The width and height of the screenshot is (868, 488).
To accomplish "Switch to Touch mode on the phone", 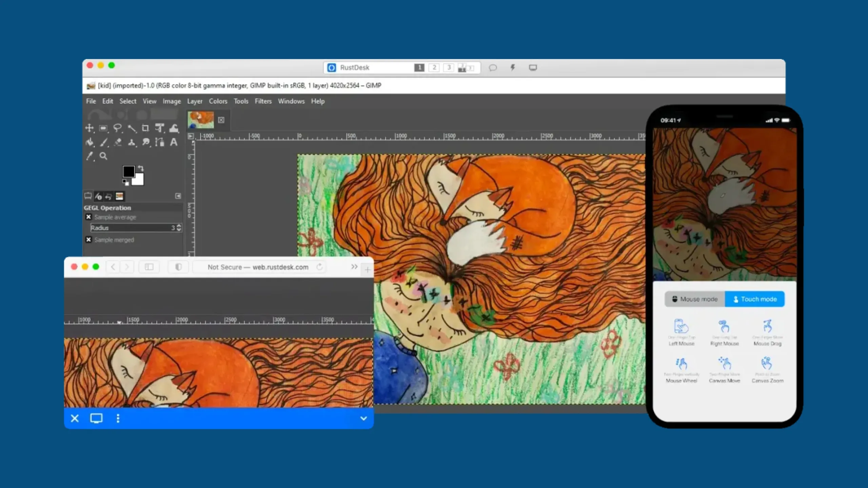I will pyautogui.click(x=755, y=299).
